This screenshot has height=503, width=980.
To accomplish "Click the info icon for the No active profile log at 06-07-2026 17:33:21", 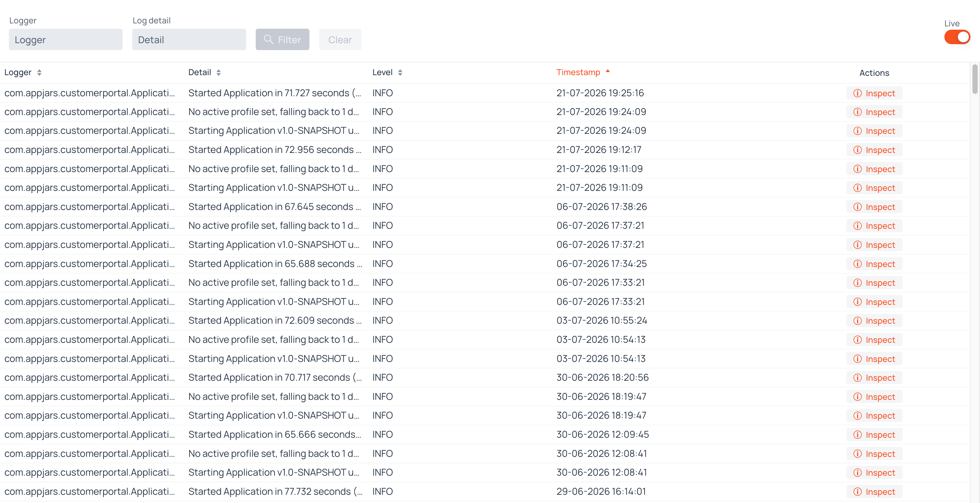I will [857, 283].
